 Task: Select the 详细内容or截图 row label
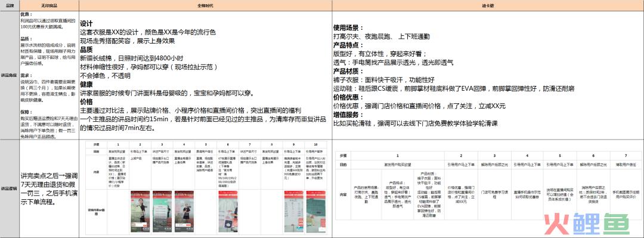coord(96,212)
